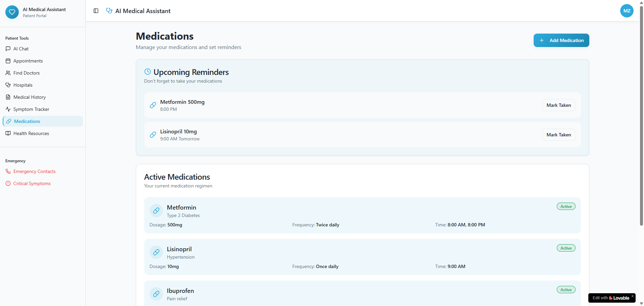Click the pill icon on the Lisinopril card
The image size is (644, 306).
[156, 252]
